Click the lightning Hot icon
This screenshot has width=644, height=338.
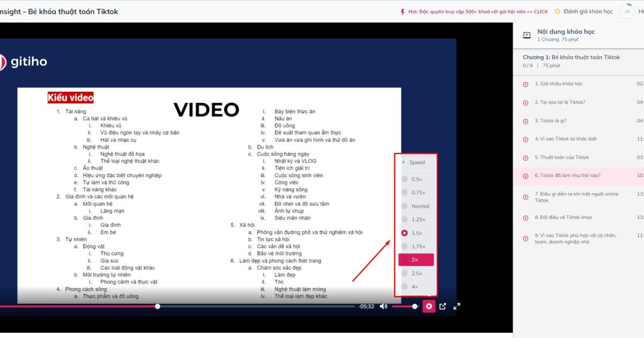402,11
